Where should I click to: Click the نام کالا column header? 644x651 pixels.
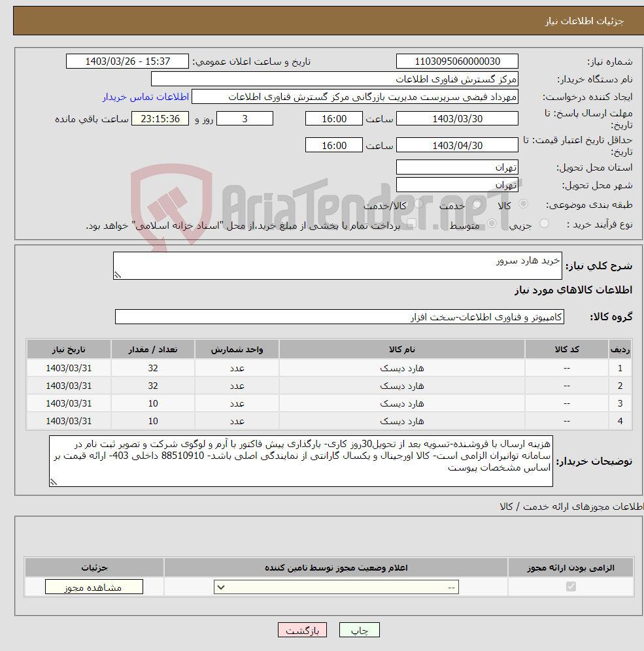[402, 350]
